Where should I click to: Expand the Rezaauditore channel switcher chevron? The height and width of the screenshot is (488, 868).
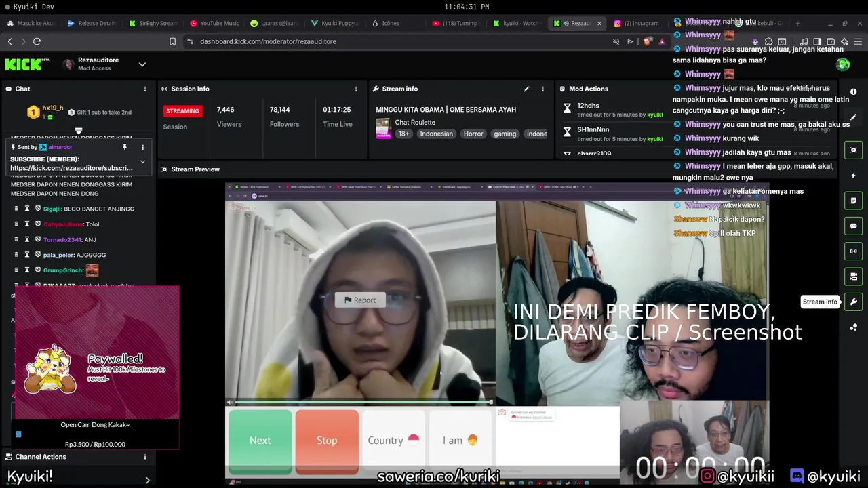tap(142, 64)
